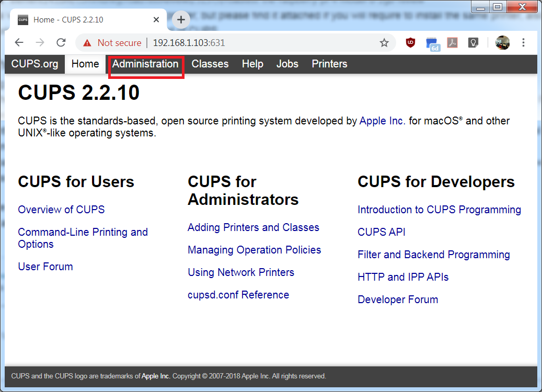Click the Adobe Acrobat extension icon

coord(452,43)
